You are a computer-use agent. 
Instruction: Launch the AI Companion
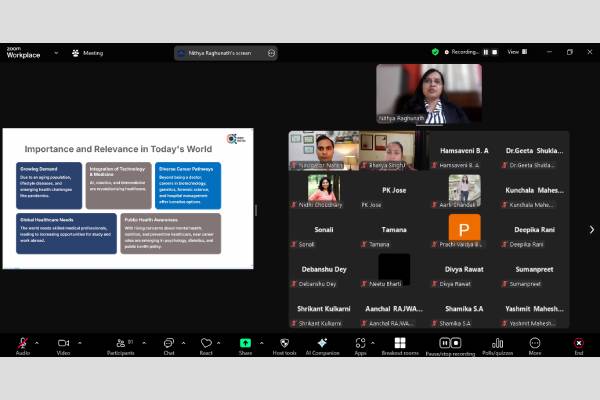point(322,343)
